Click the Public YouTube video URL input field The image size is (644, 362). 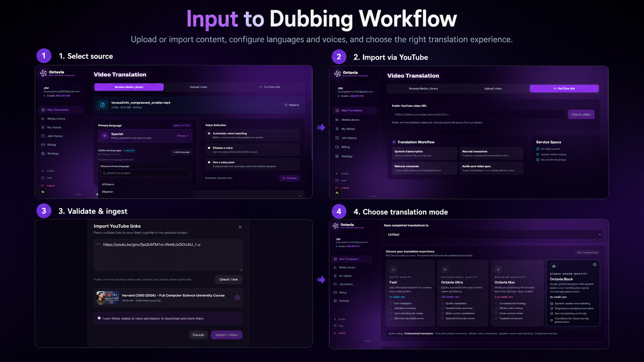(x=479, y=115)
